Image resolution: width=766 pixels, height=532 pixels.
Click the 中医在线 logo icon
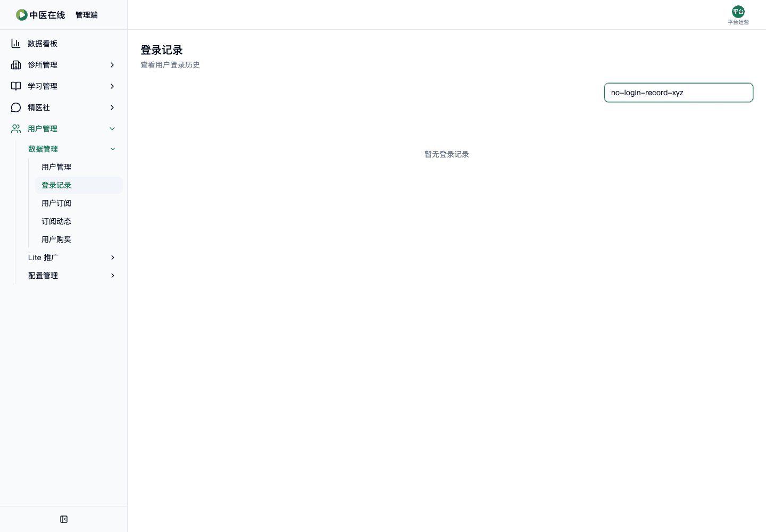[21, 15]
